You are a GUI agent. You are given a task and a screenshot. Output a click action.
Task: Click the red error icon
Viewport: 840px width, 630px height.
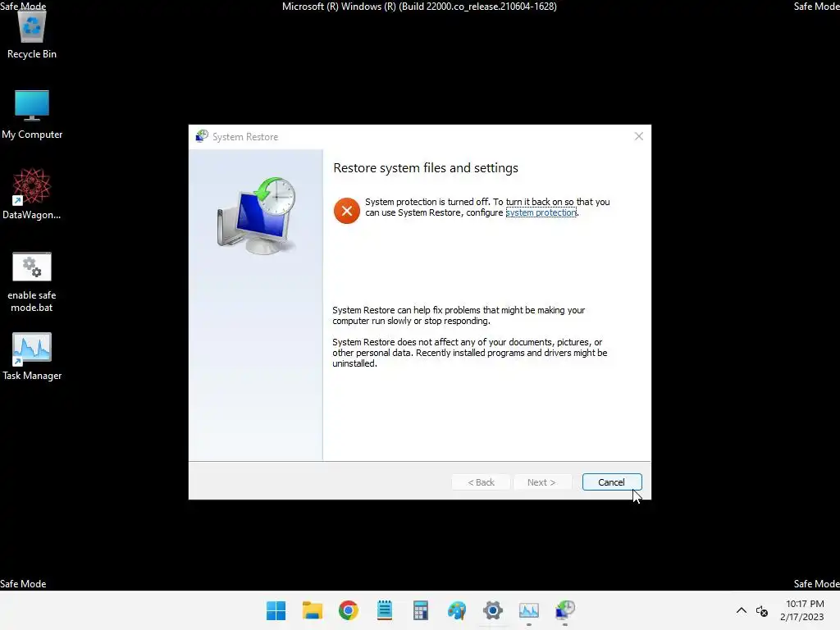[x=347, y=211]
